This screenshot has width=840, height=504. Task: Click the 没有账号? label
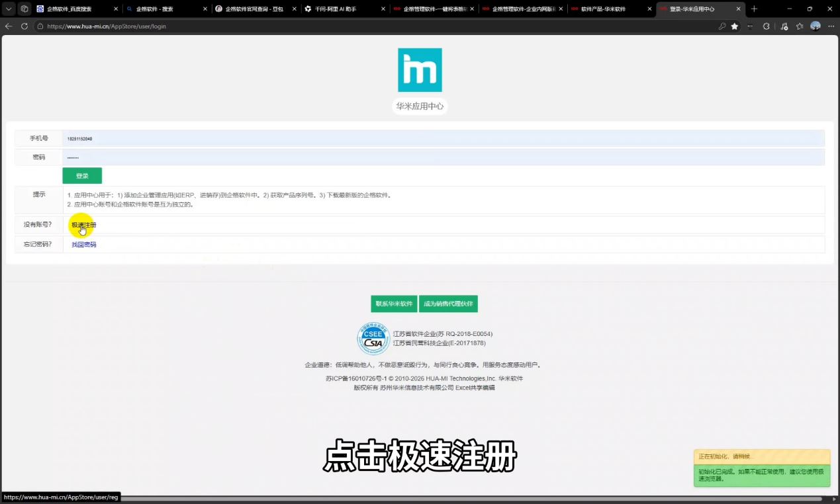[x=38, y=225]
